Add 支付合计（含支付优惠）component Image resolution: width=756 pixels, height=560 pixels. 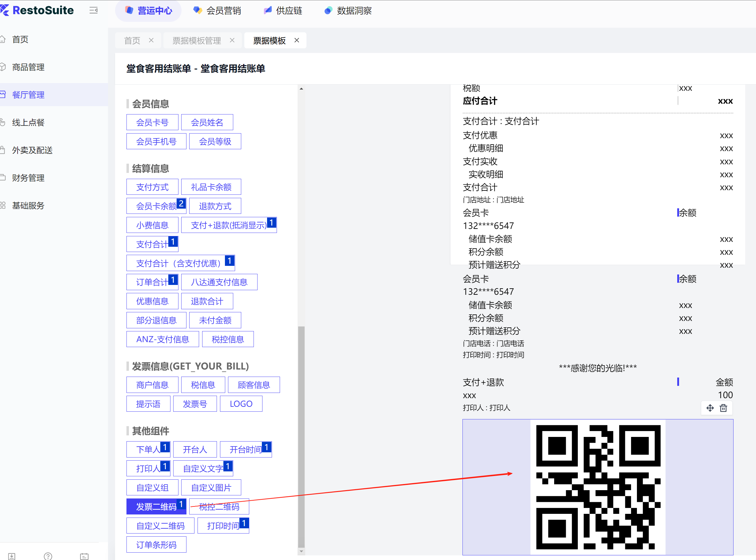tap(181, 263)
